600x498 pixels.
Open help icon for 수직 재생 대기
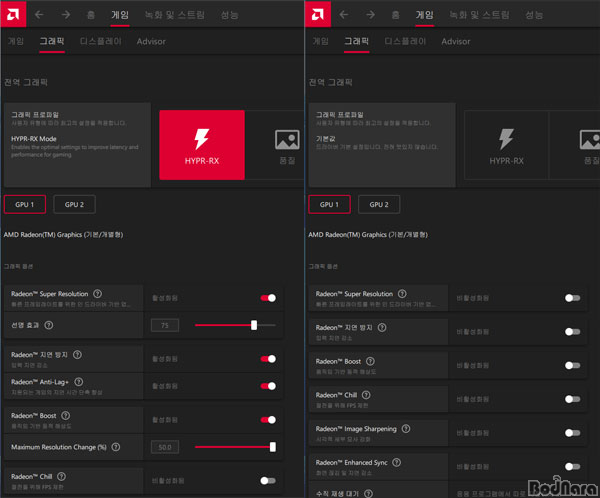[368, 493]
